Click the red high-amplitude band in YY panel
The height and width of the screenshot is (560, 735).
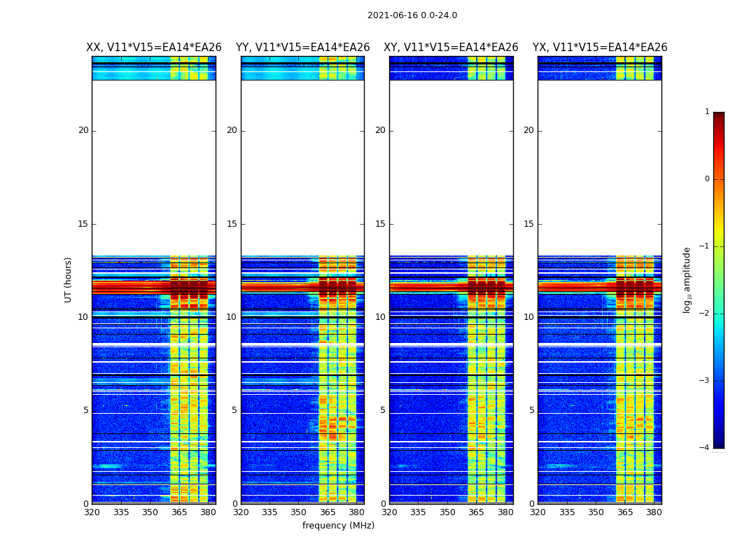click(x=280, y=287)
